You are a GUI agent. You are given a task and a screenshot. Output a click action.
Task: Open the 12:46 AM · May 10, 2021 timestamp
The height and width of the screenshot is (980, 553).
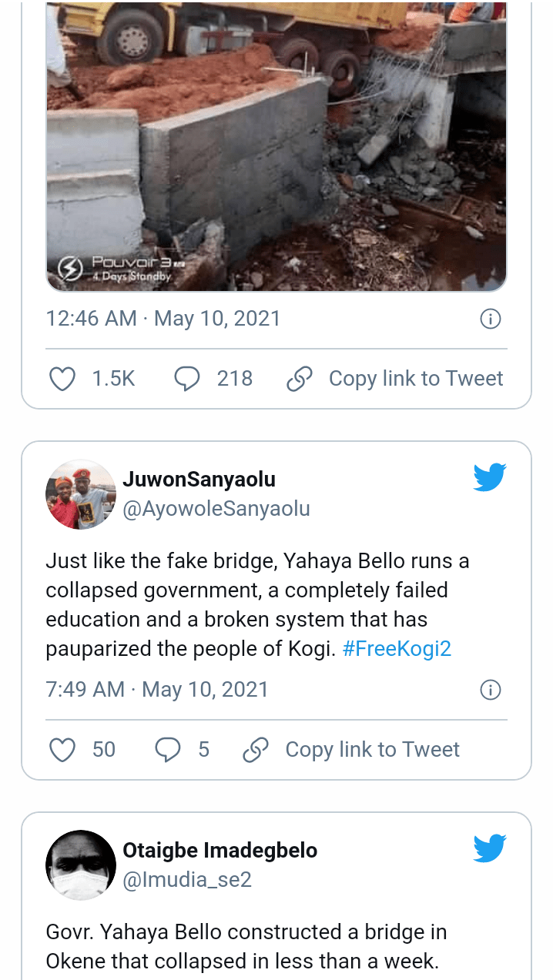pos(163,319)
